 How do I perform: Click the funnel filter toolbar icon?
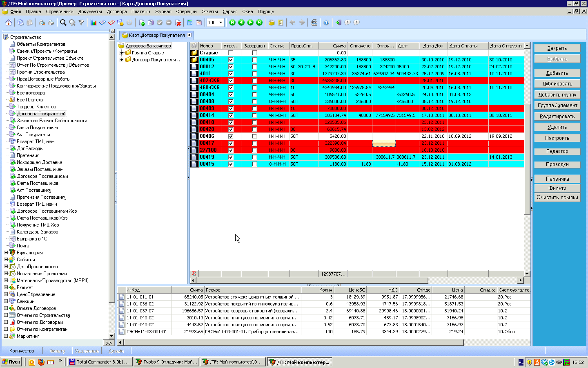click(81, 22)
